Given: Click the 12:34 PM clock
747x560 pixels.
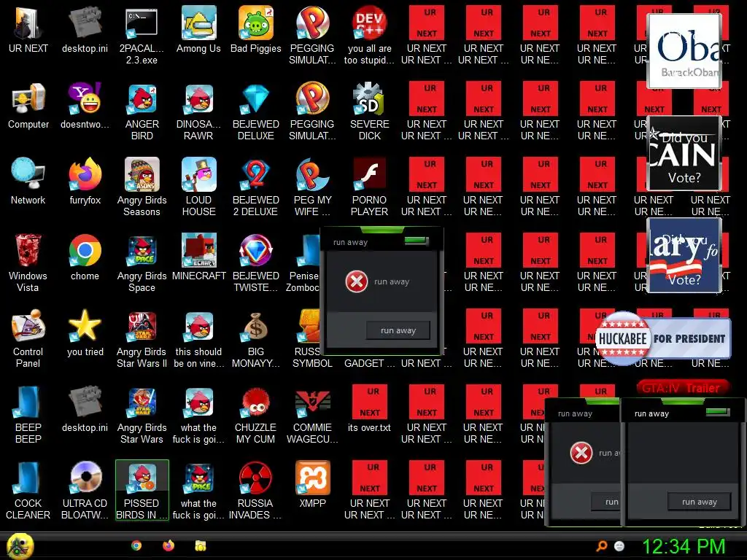Looking at the screenshot, I should point(684,547).
